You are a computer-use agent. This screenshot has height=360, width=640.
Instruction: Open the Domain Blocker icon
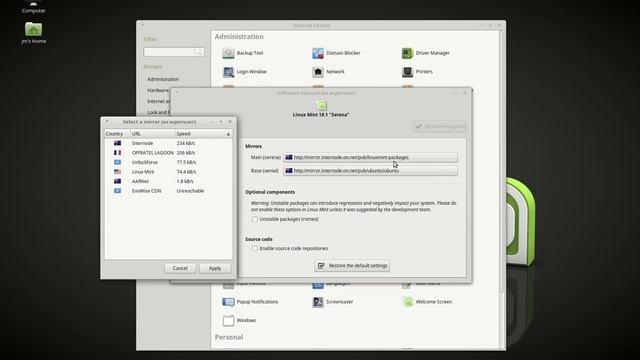(x=318, y=53)
